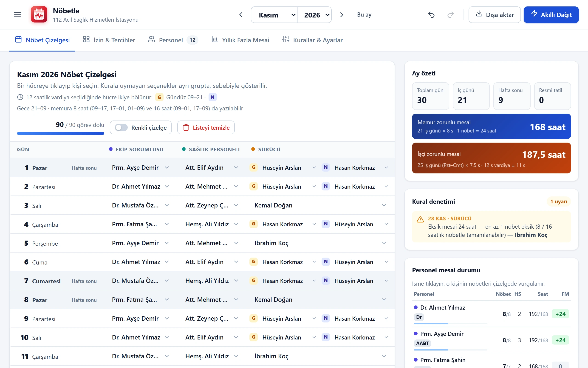588x368 pixels.
Task: Click the warning triangle in Kural denetimi
Action: click(x=420, y=219)
